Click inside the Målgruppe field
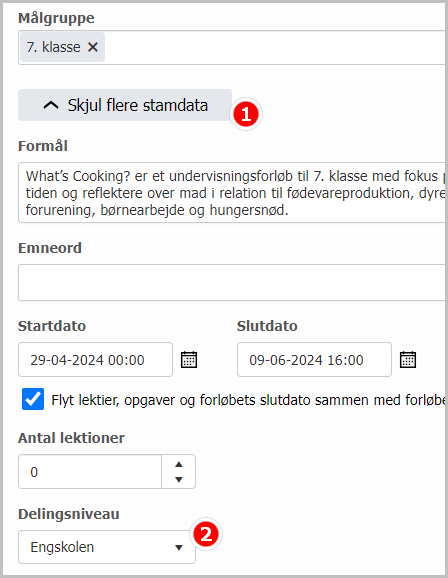This screenshot has height=578, width=448. tap(275, 48)
